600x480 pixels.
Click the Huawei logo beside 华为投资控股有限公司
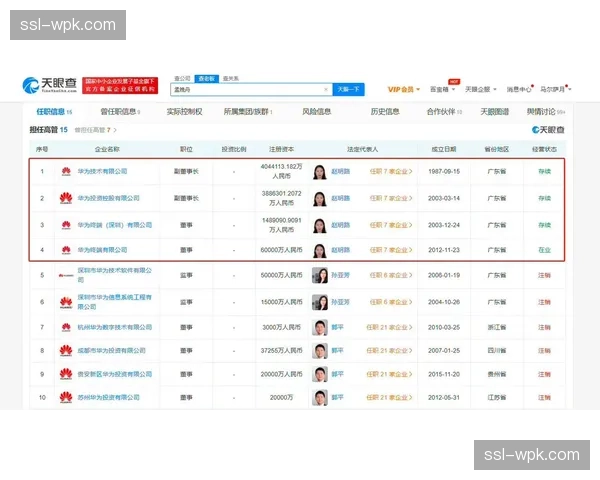(x=66, y=198)
